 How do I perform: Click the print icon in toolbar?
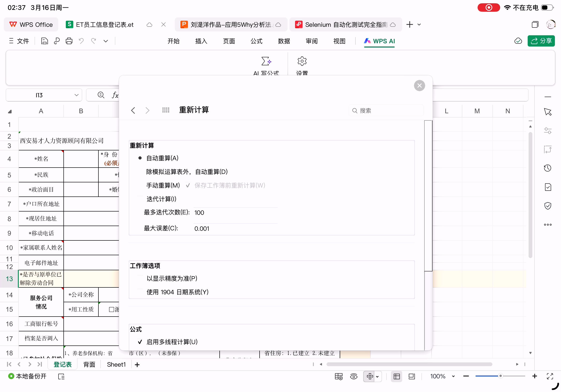(x=69, y=41)
